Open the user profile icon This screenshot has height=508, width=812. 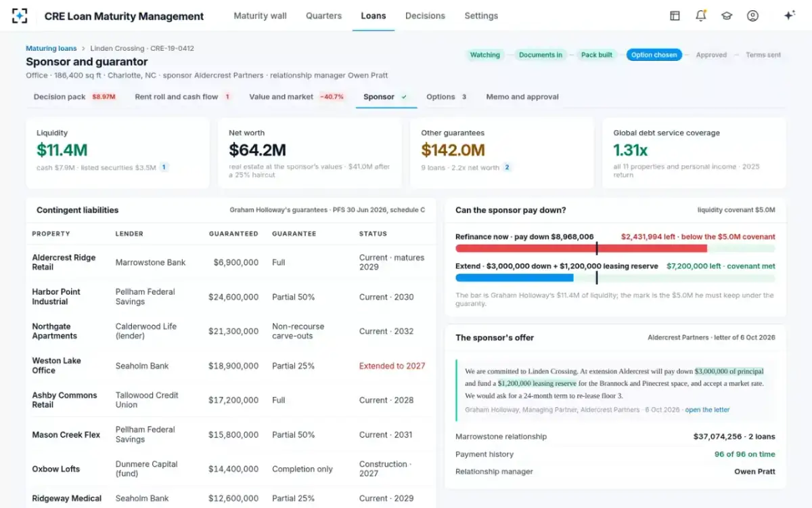click(x=752, y=16)
